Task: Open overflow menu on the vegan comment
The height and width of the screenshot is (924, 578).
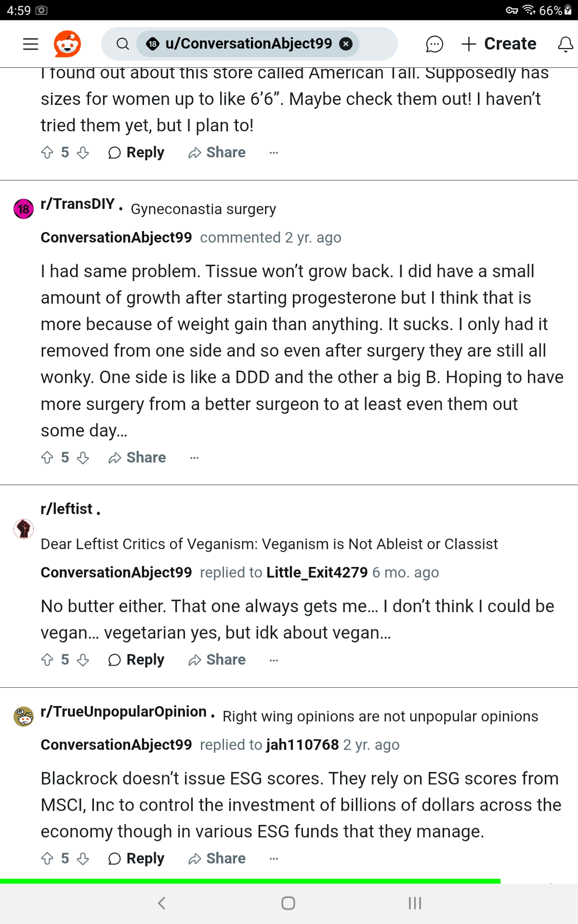Action: pyautogui.click(x=274, y=660)
